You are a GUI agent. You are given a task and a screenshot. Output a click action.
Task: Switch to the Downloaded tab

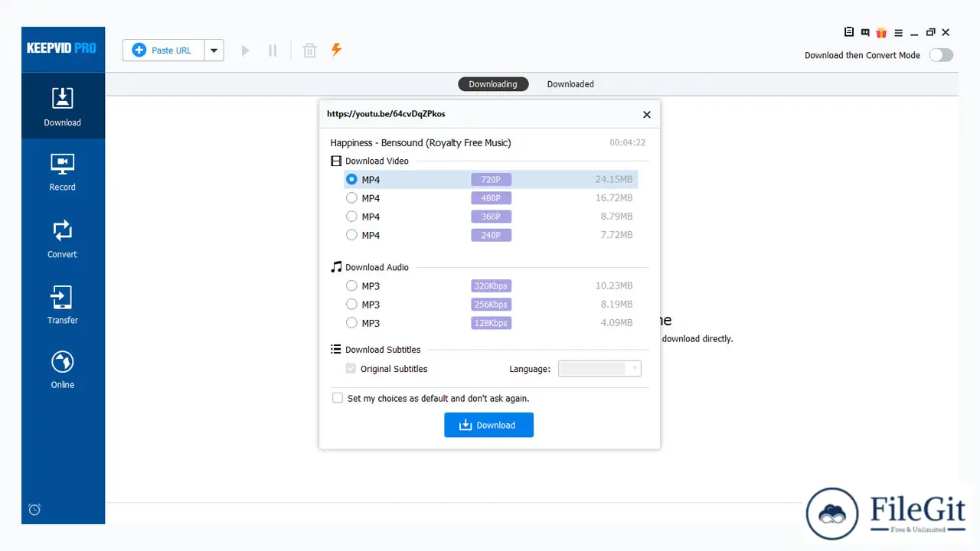[x=570, y=84]
